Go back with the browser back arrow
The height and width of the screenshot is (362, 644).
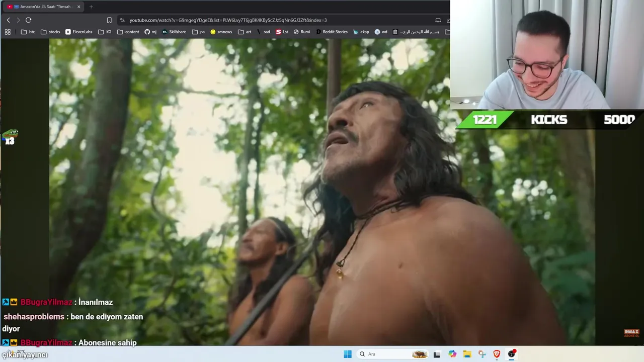[8, 20]
